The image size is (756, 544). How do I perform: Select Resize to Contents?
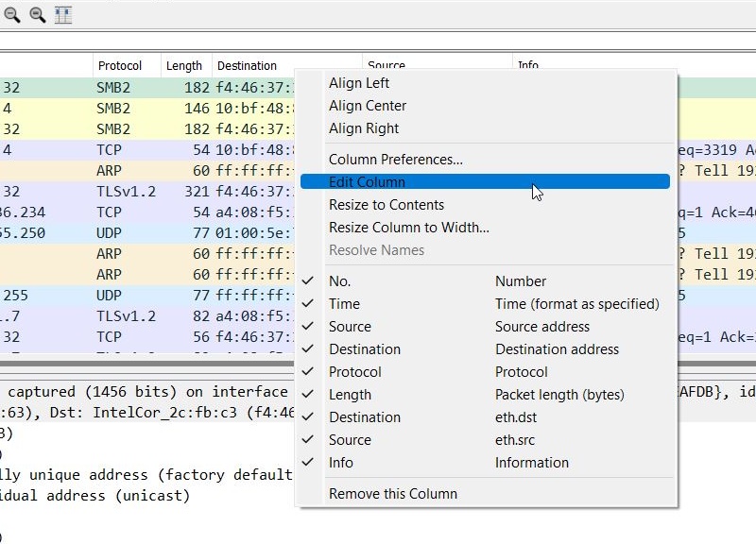[386, 205]
